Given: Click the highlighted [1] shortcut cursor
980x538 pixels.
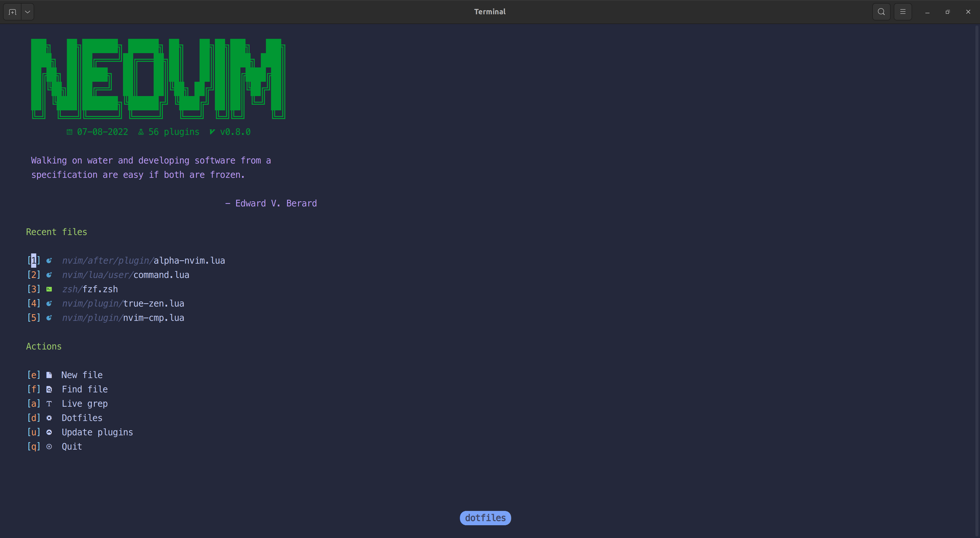Looking at the screenshot, I should click(34, 260).
